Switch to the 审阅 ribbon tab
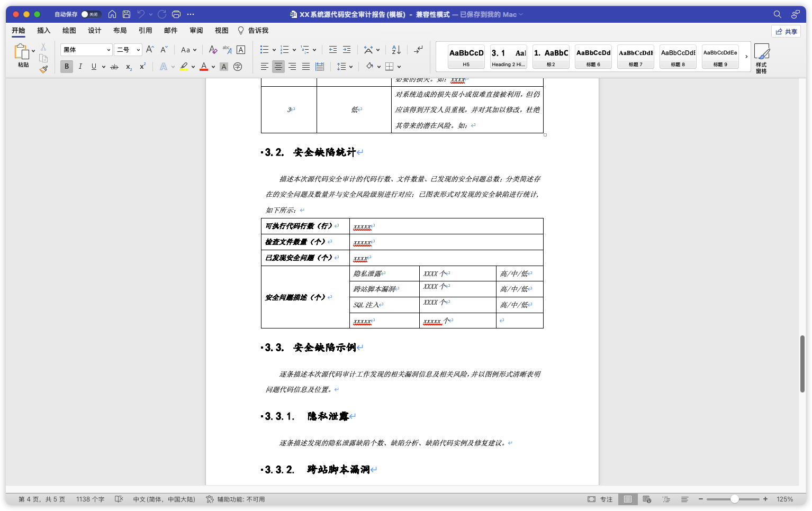Screen dimensions: 812x511 tap(196, 31)
